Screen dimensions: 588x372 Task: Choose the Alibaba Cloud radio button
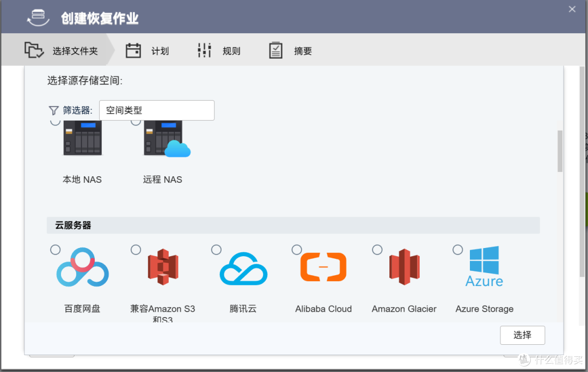[297, 250]
